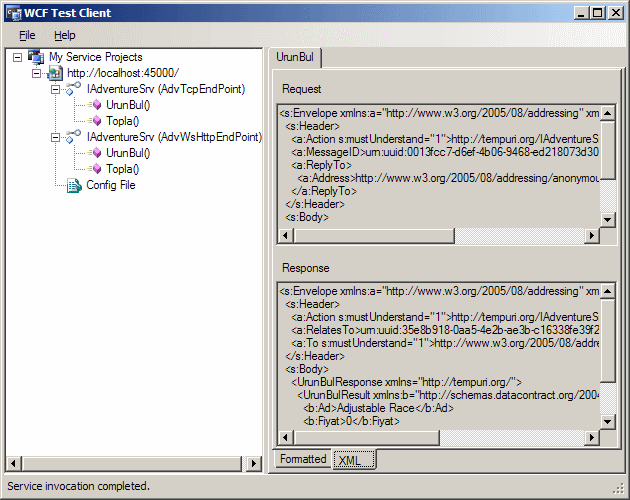Click the localhost:45000 service icon
This screenshot has height=500, width=630.
click(x=55, y=73)
